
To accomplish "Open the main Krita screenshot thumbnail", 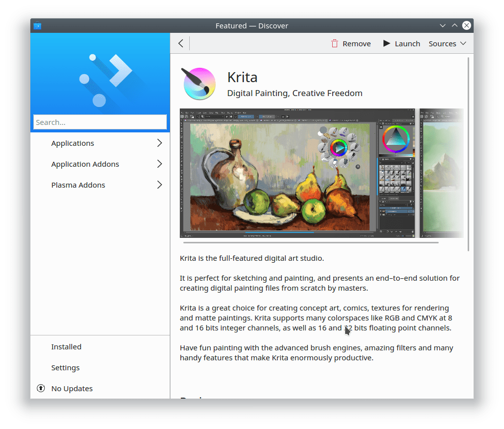I will tap(297, 173).
